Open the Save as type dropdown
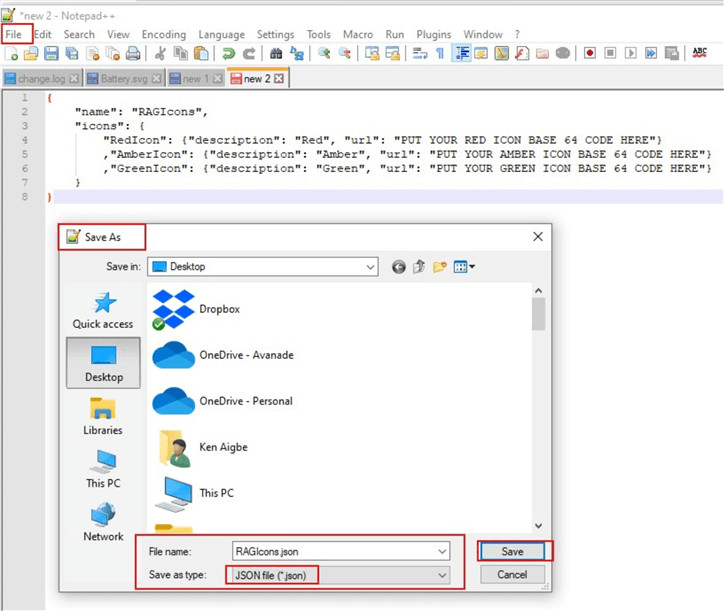The image size is (724, 611). [x=441, y=575]
